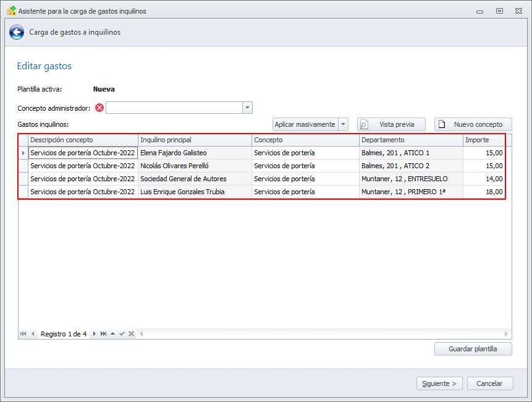This screenshot has height=402, width=532.
Task: Select the Luis Enrique Gonzales Trubia cell
Action: [195, 192]
